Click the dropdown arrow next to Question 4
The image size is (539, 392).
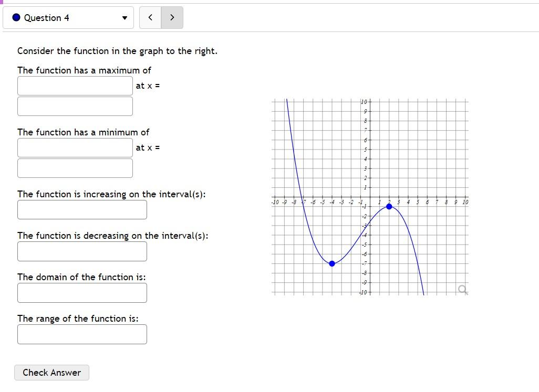[x=125, y=17]
